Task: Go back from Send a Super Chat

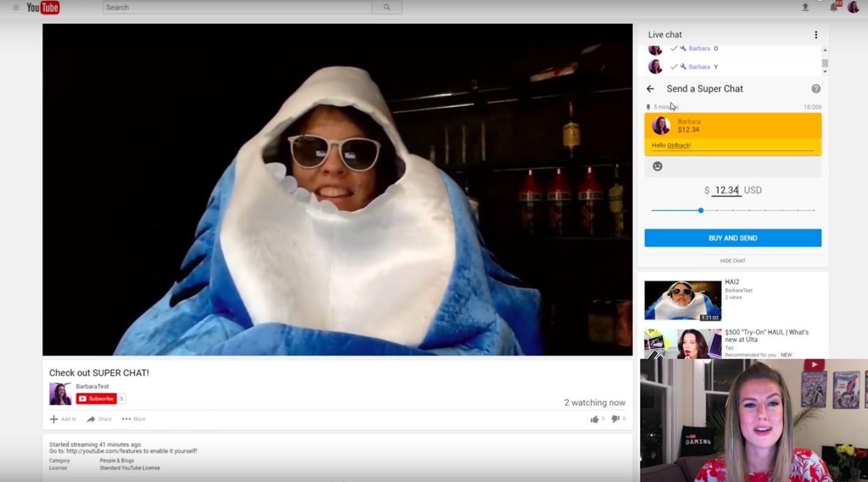Action: 651,89
